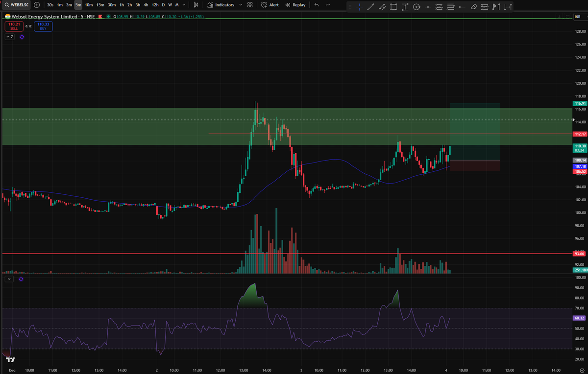Click the flag icon next to symbol name
This screenshot has width=588, height=374.
click(100, 17)
